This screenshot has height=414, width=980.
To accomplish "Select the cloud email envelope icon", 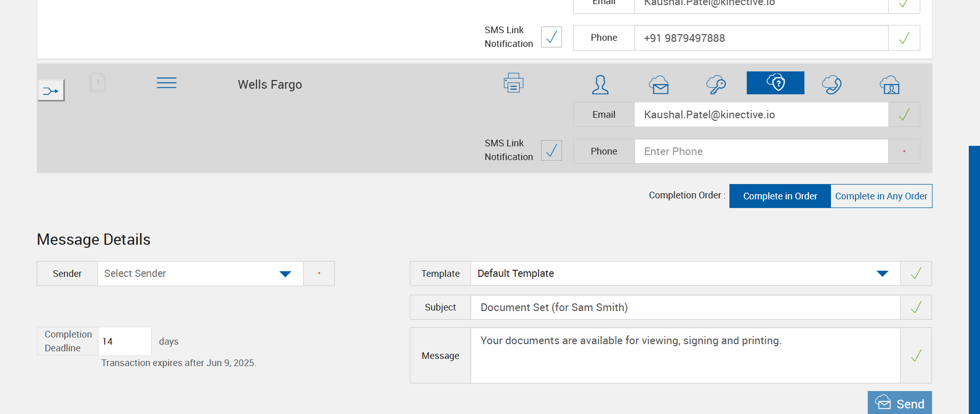I will 659,85.
